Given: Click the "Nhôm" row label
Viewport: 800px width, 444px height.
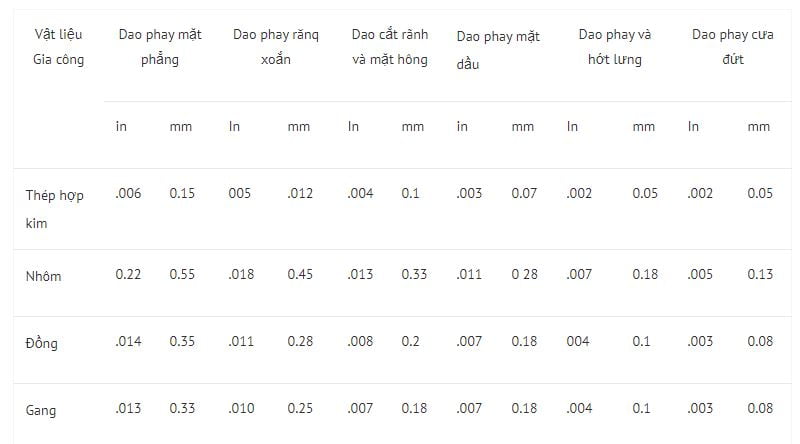Looking at the screenshot, I should pyautogui.click(x=43, y=276).
